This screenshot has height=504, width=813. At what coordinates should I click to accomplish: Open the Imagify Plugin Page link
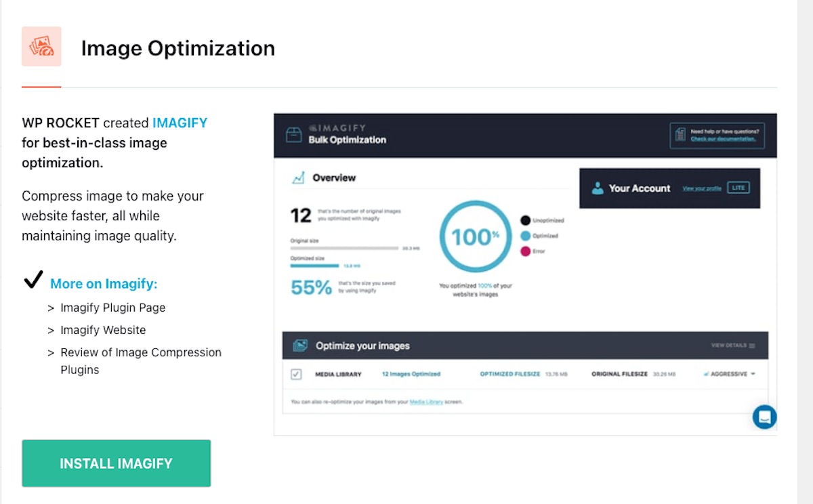112,308
